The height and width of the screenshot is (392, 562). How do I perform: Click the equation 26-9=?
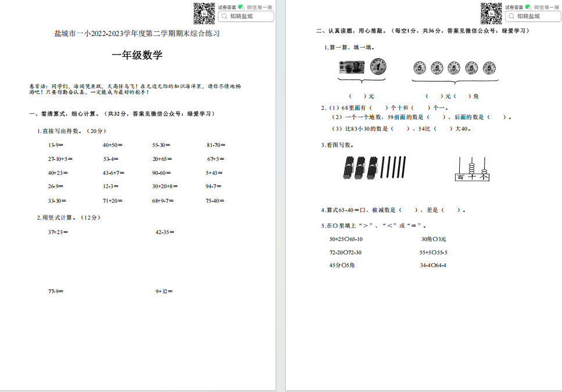(x=56, y=186)
